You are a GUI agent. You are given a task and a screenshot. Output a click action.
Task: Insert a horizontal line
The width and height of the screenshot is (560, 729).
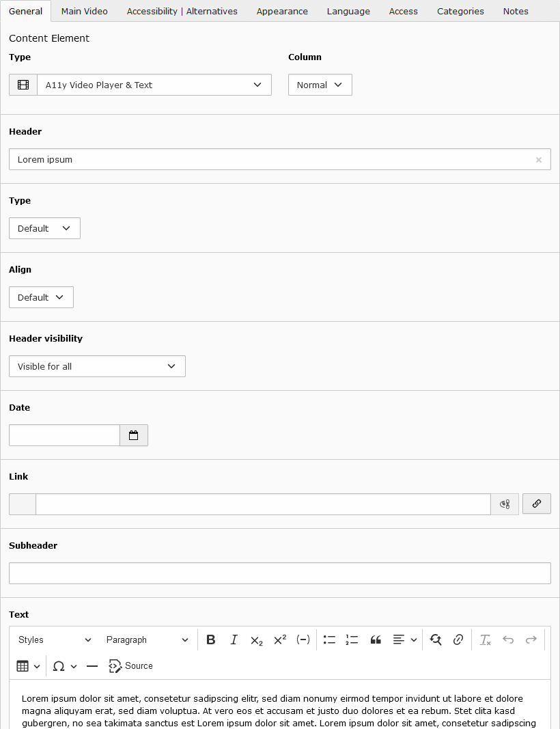(x=92, y=666)
